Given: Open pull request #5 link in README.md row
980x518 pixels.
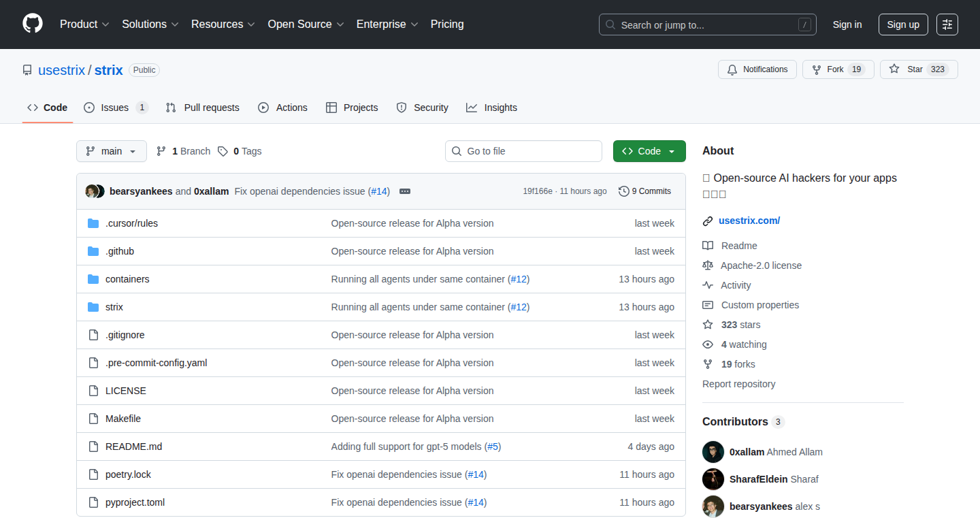Looking at the screenshot, I should tap(493, 447).
